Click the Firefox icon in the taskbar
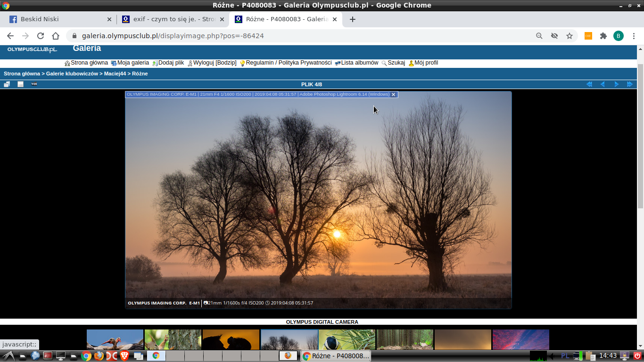The height and width of the screenshot is (362, 644). [x=99, y=356]
